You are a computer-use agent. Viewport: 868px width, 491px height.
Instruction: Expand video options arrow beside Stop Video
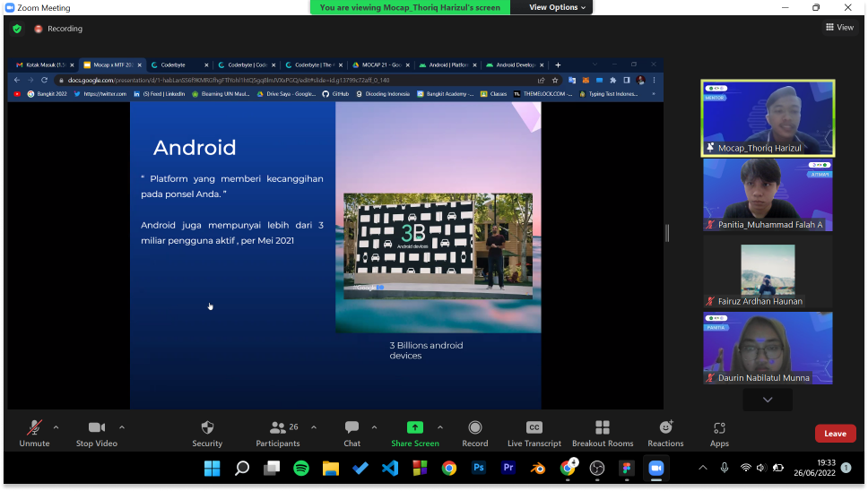pos(122,427)
